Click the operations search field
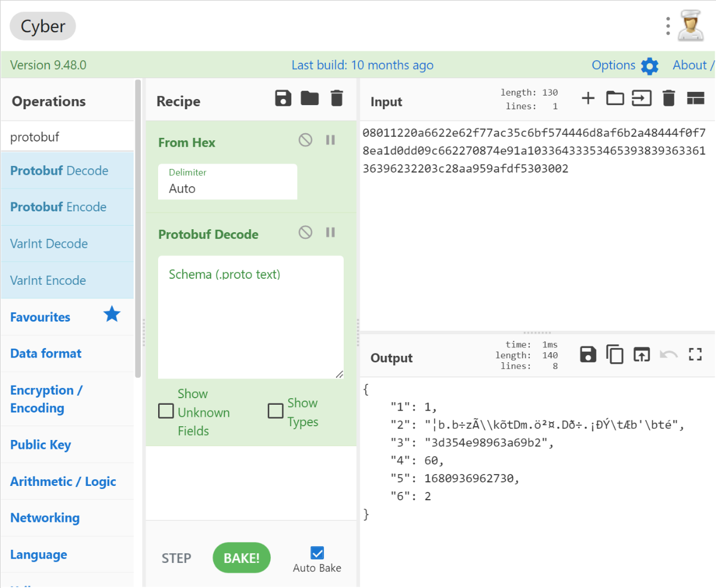This screenshot has width=716, height=588. [67, 137]
